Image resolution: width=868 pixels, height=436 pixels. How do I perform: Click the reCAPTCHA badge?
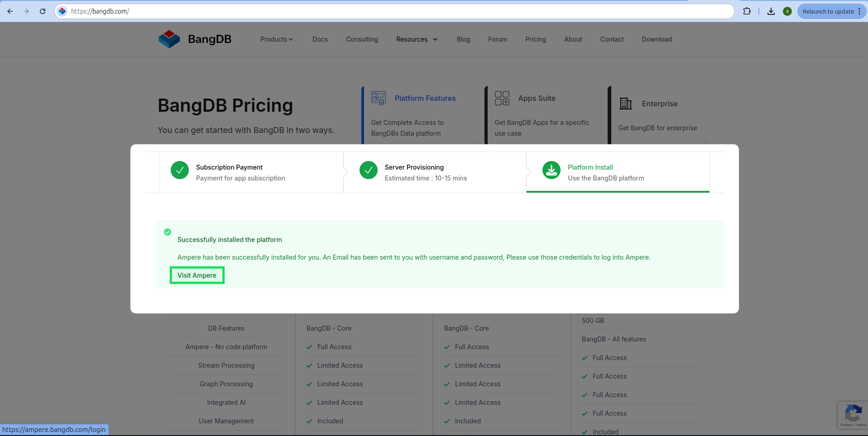point(853,415)
